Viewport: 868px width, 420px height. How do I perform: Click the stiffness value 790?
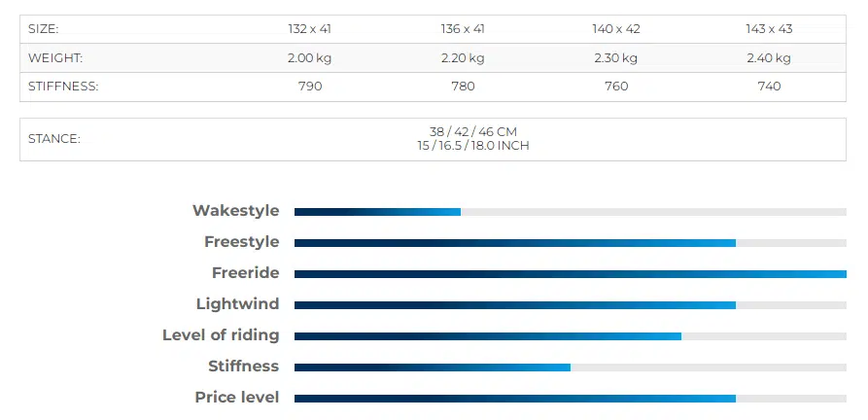tap(309, 87)
